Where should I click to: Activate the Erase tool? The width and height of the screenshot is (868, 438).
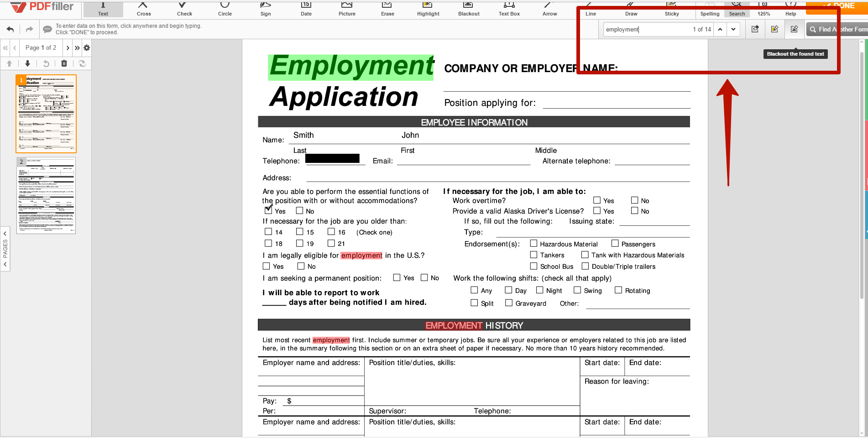point(387,9)
